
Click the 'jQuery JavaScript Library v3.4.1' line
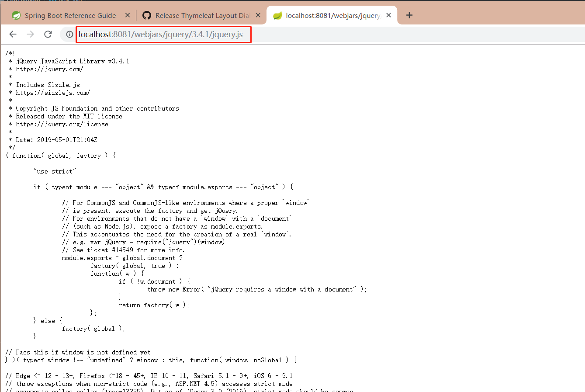click(73, 61)
